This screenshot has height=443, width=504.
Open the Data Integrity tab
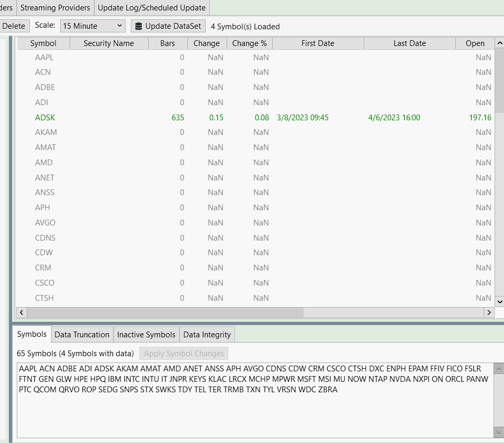207,335
